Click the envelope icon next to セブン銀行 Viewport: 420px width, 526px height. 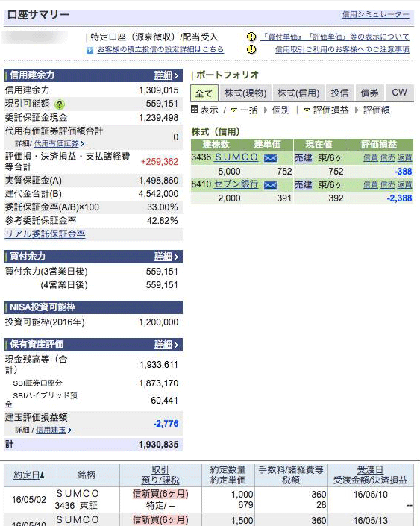270,185
